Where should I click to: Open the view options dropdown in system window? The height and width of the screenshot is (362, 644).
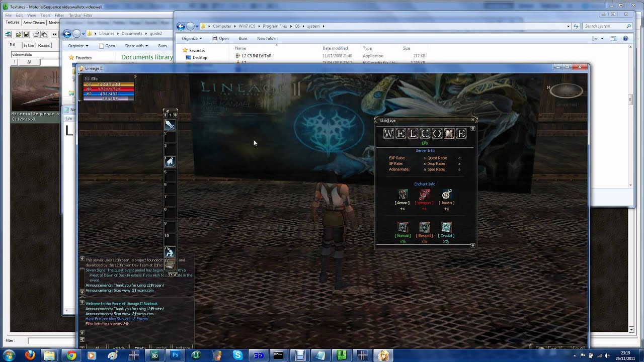pyautogui.click(x=602, y=39)
